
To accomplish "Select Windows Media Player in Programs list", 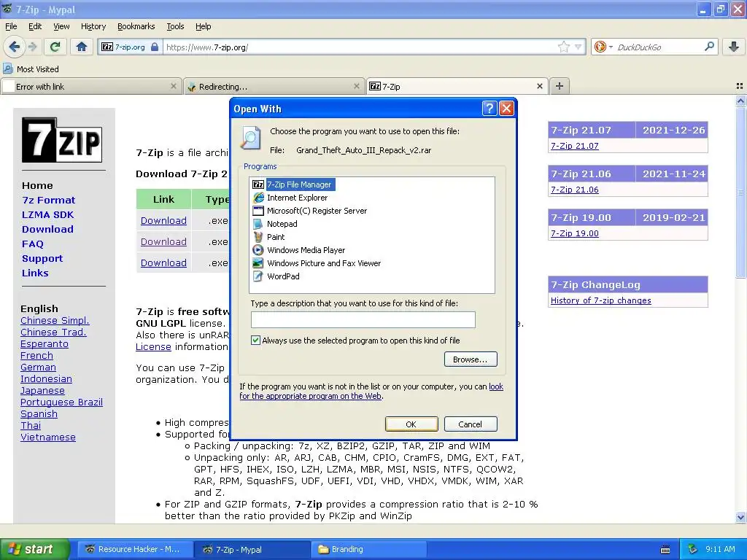I will pyautogui.click(x=298, y=250).
